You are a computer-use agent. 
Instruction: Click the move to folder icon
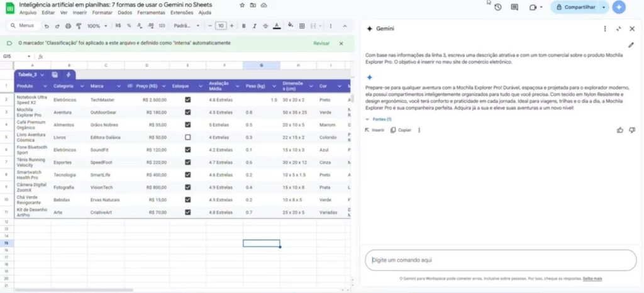[x=253, y=5]
